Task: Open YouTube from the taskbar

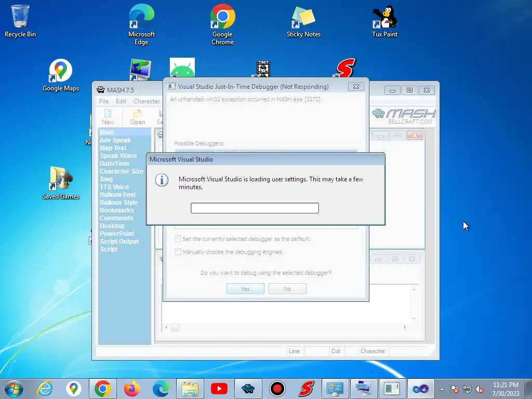Action: click(219, 389)
